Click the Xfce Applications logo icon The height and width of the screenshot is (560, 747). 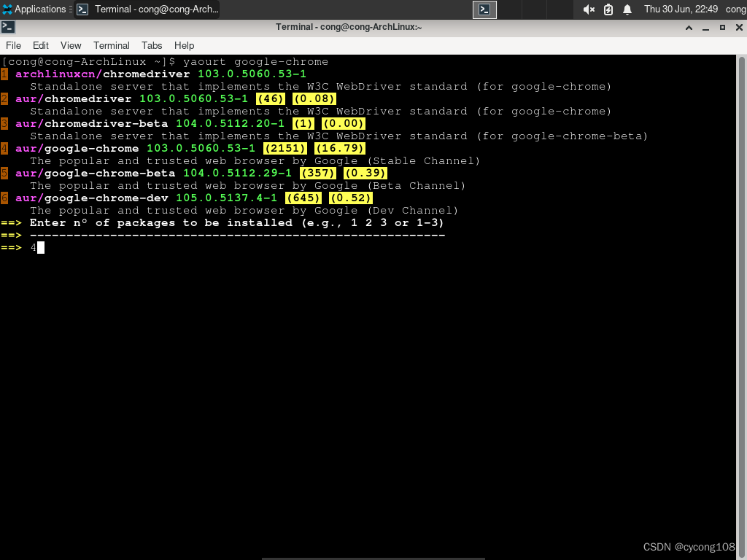pos(7,9)
